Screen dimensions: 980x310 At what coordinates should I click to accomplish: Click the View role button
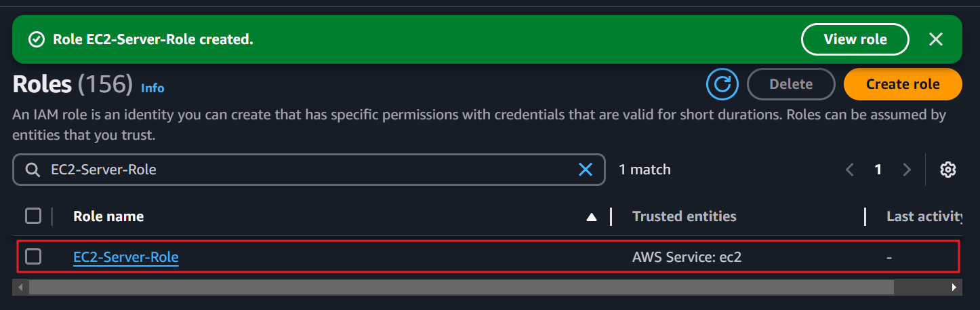[855, 39]
